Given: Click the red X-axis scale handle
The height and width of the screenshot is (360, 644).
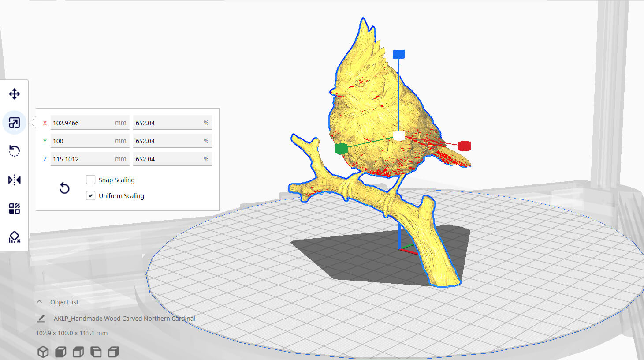Looking at the screenshot, I should coord(465,146).
